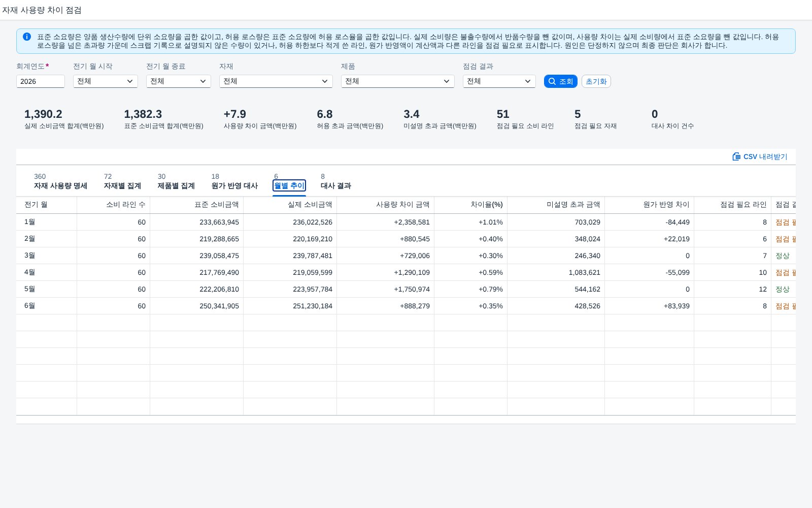Select the 1월 row cell
Image resolution: width=812 pixels, height=508 pixels.
pos(46,222)
